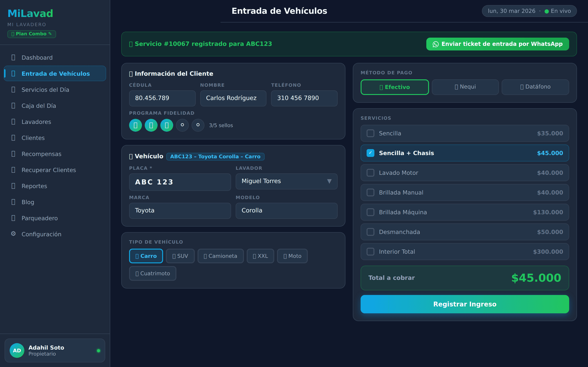The width and height of the screenshot is (588, 367).
Task: Go to Servicios del Día section
Action: pos(45,89)
